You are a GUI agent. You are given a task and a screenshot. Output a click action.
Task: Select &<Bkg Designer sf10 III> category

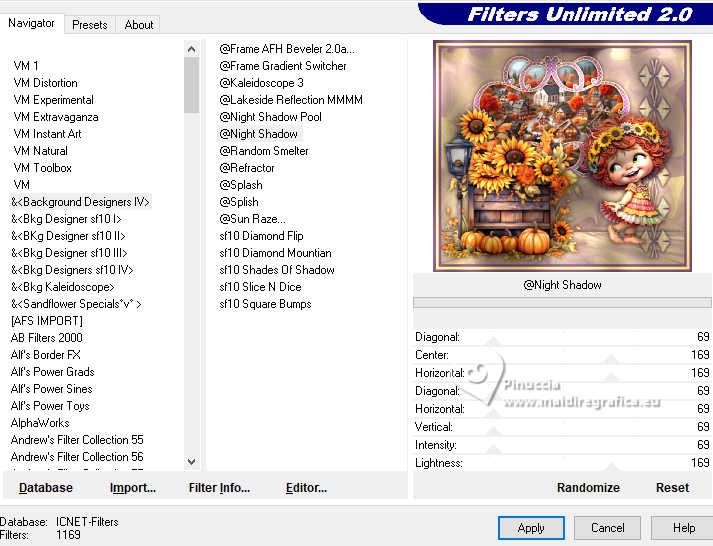[x=69, y=253]
